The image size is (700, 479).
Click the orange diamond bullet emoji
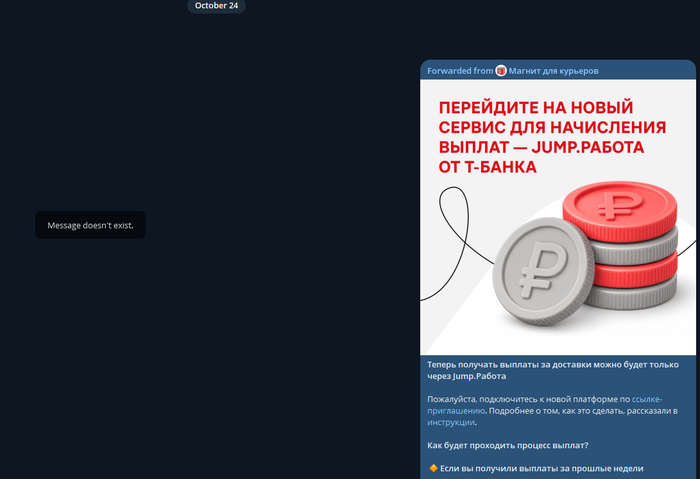433,468
